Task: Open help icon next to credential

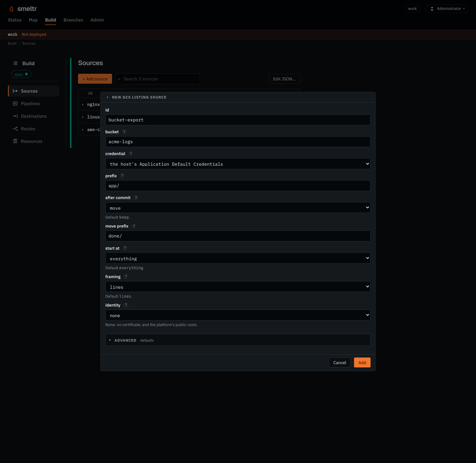Action: 131,154
